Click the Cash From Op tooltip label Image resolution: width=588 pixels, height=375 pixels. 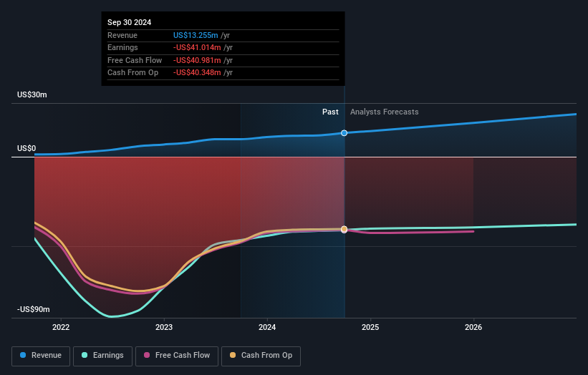(x=132, y=73)
